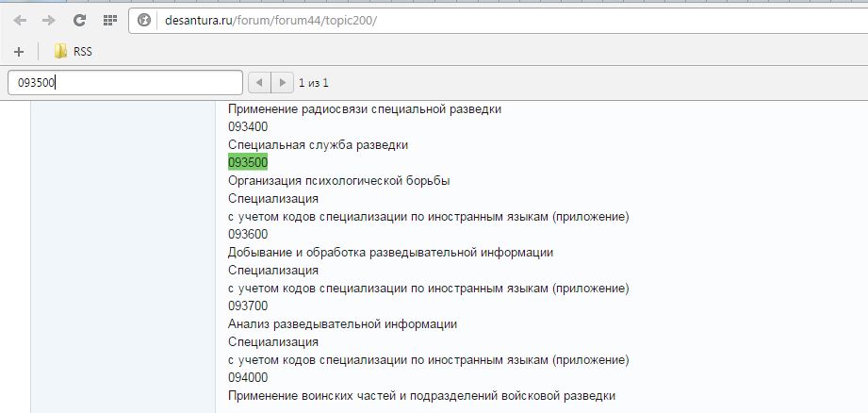The height and width of the screenshot is (413, 868).
Task: Click 'Организация психологической борьбы' text
Action: pyautogui.click(x=339, y=180)
